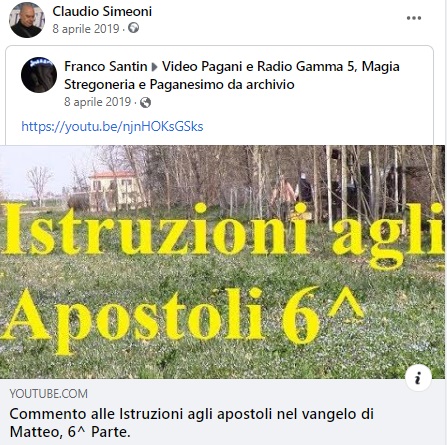Screen dimensions: 447x445
Task: Follow the youtu.be/njnHOKsGSks link
Action: pyautogui.click(x=112, y=126)
